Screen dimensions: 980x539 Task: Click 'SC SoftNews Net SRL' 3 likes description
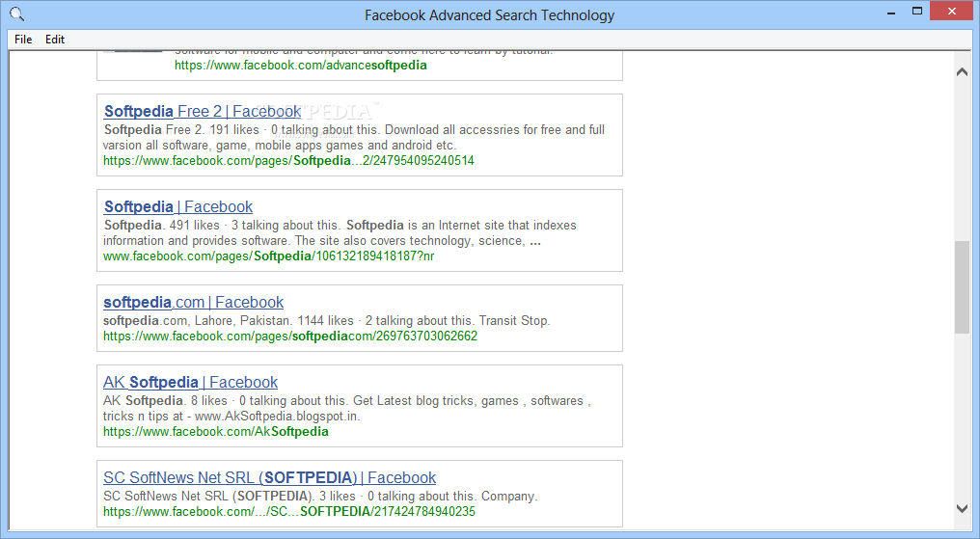(x=320, y=496)
